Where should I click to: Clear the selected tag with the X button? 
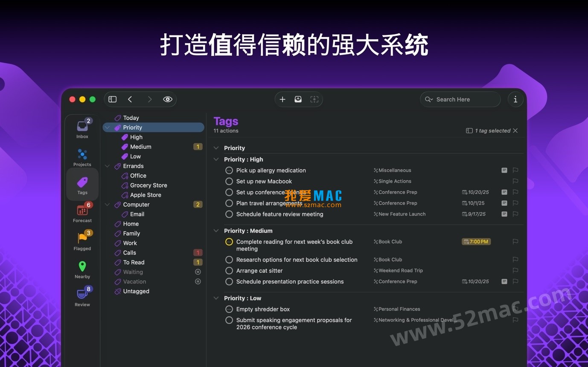515,130
